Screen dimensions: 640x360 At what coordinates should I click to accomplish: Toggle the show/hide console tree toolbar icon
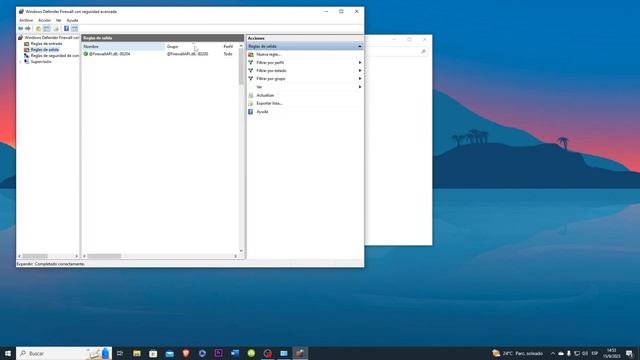pos(47,29)
